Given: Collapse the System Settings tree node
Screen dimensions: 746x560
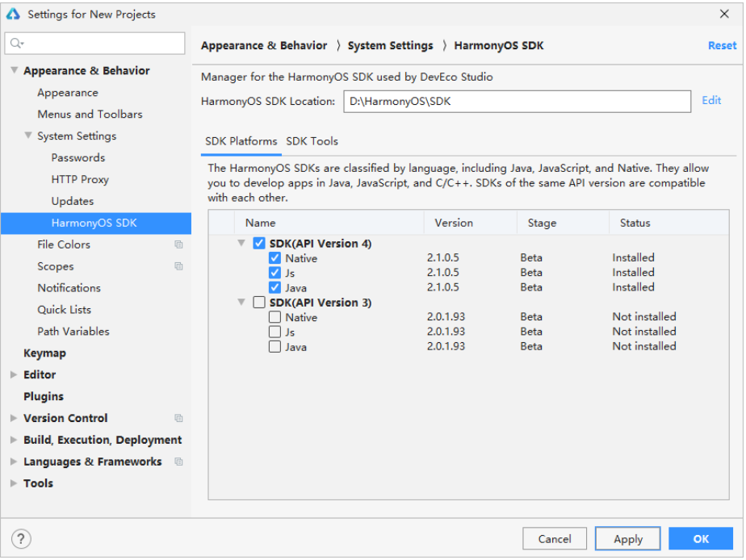Looking at the screenshot, I should 27,136.
